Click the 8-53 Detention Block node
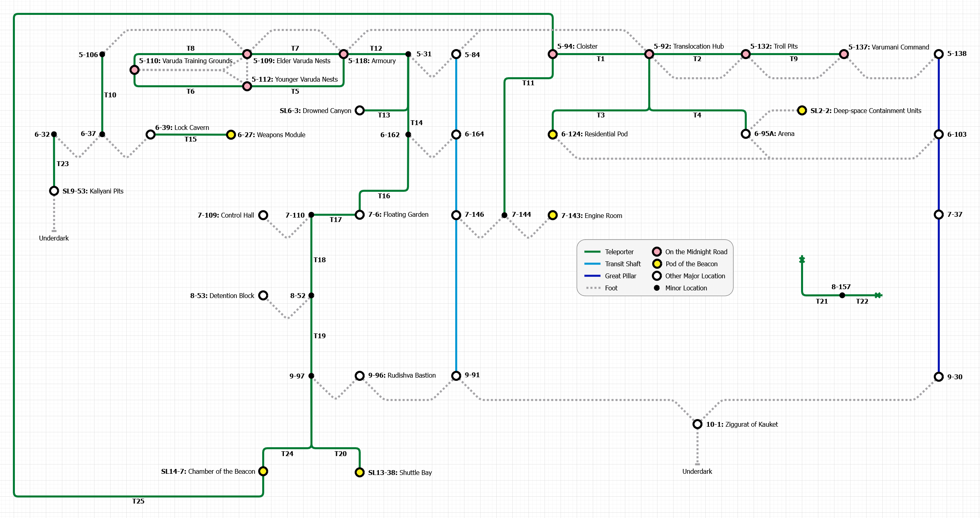The width and height of the screenshot is (980, 518). pos(263,295)
